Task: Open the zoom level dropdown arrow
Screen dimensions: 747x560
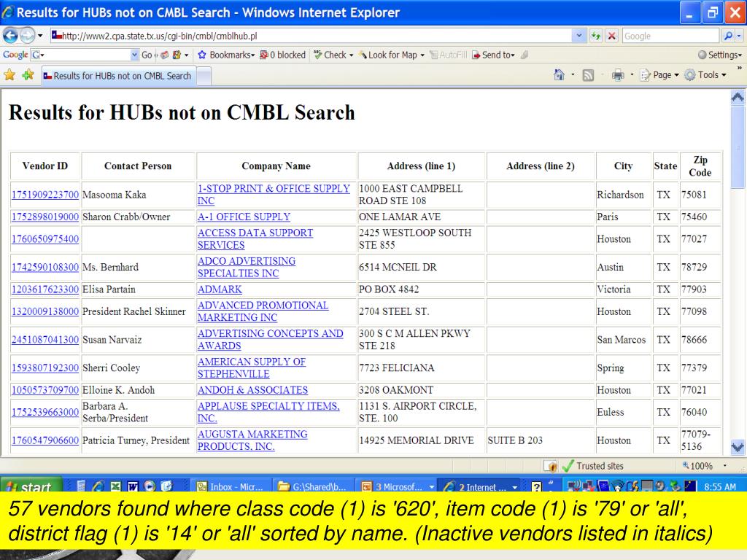Action: coord(725,466)
